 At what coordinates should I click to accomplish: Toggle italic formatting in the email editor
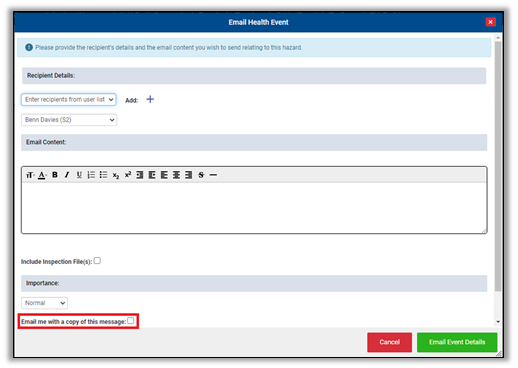click(67, 175)
